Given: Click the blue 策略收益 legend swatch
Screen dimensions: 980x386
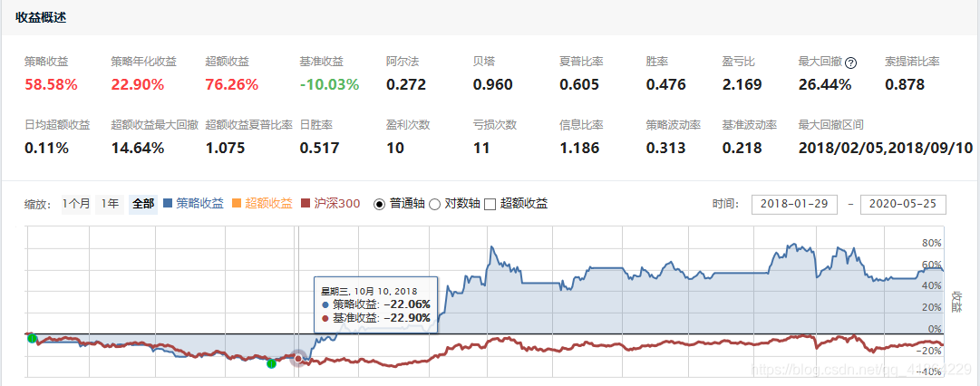Looking at the screenshot, I should 168,204.
